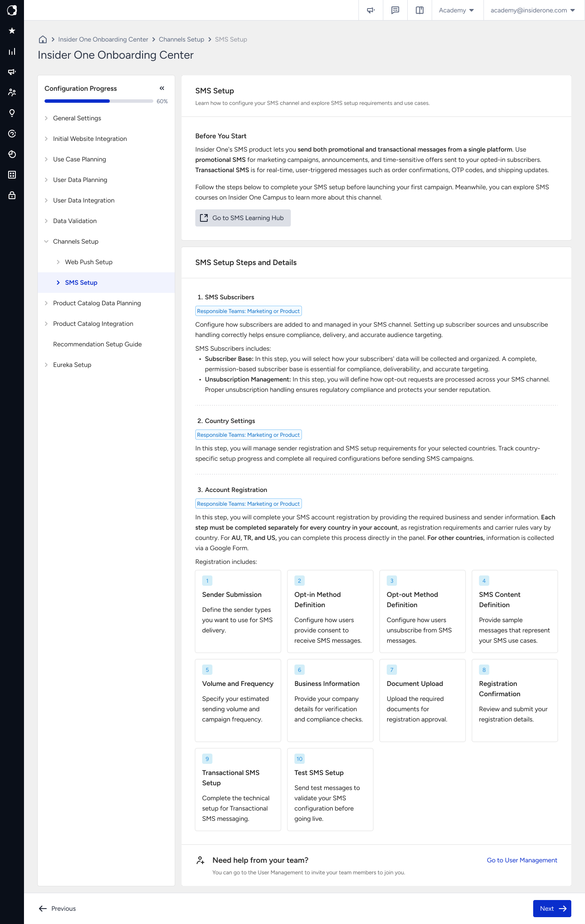Open the pie chart reports sidebar icon
This screenshot has height=924, width=585.
[x=12, y=154]
